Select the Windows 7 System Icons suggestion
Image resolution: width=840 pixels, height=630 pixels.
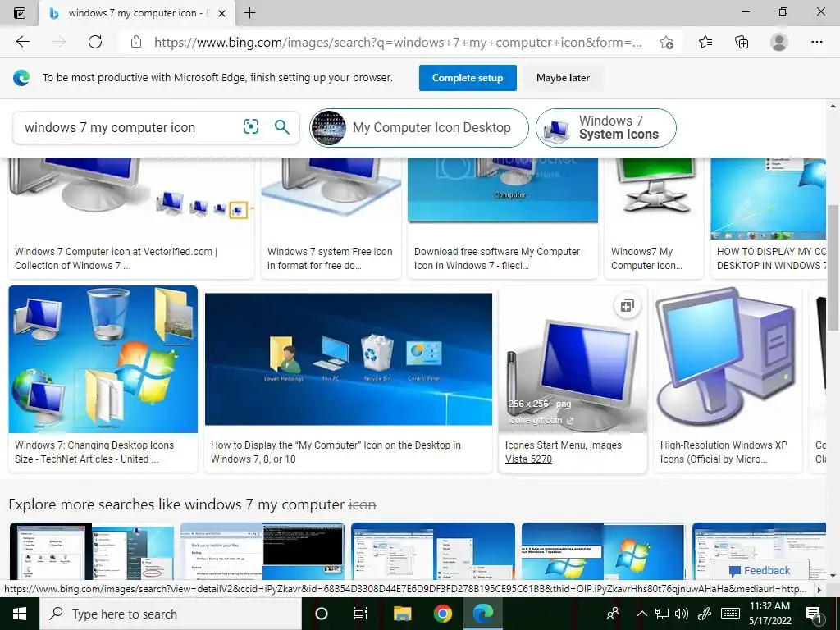pos(606,127)
